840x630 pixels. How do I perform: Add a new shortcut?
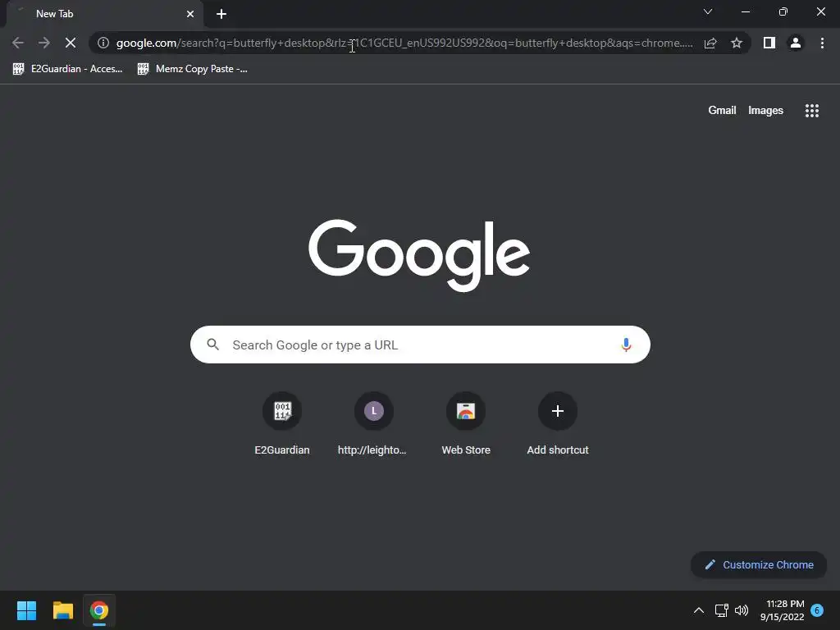557,424
